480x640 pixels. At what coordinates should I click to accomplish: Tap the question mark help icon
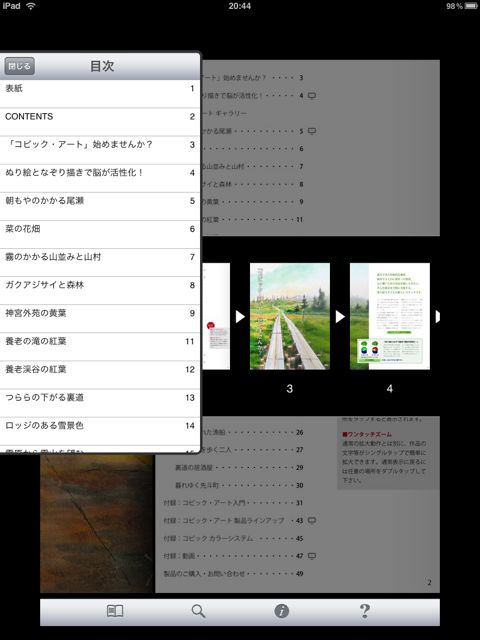365,611
